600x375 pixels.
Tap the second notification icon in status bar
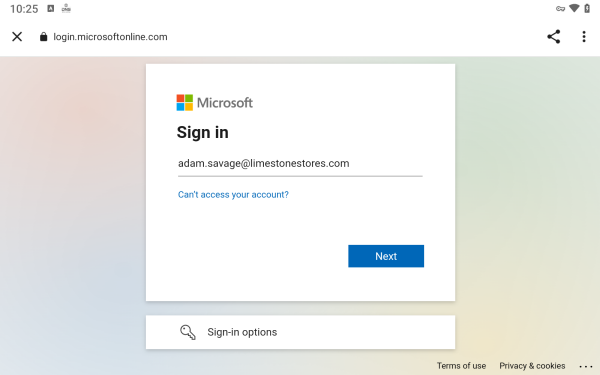(66, 8)
